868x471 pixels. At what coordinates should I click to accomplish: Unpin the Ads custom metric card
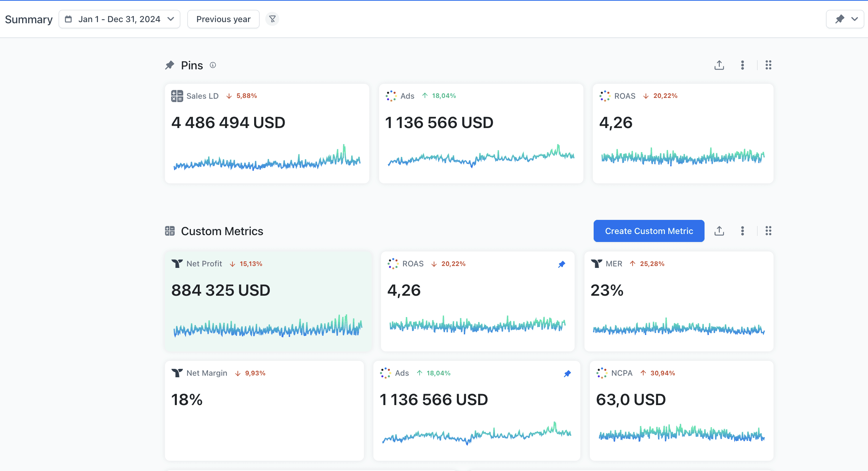click(567, 373)
